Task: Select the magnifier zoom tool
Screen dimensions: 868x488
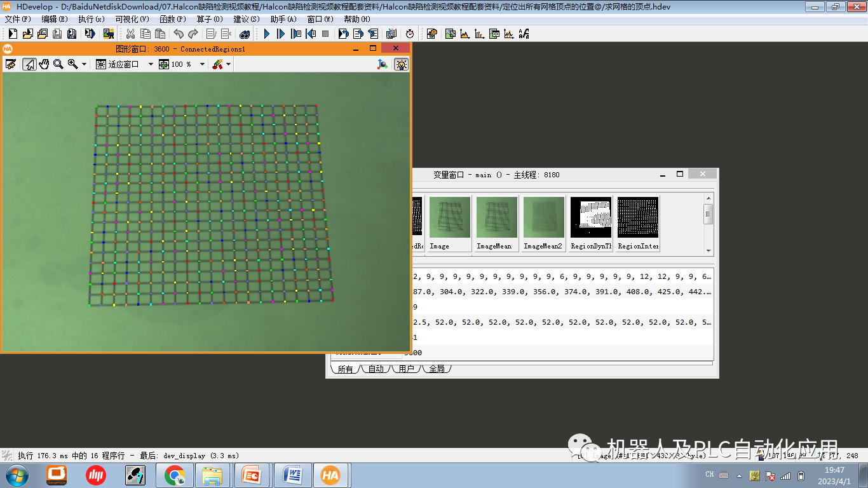Action: (x=58, y=64)
